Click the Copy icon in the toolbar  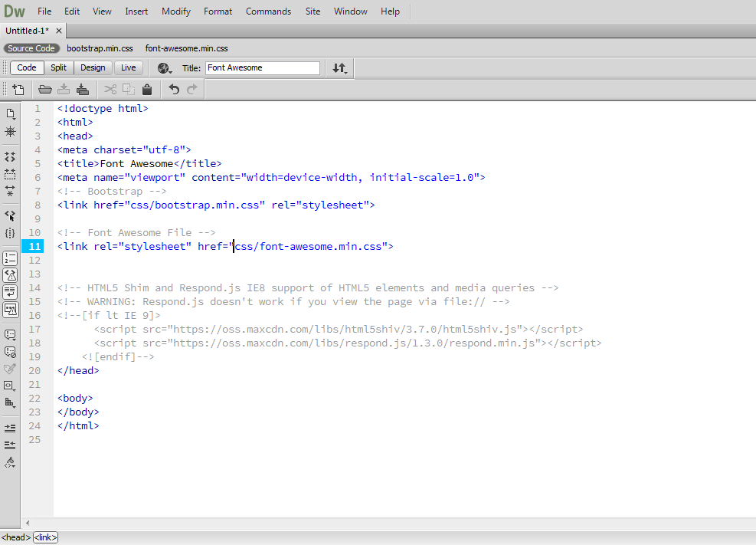pyautogui.click(x=129, y=89)
